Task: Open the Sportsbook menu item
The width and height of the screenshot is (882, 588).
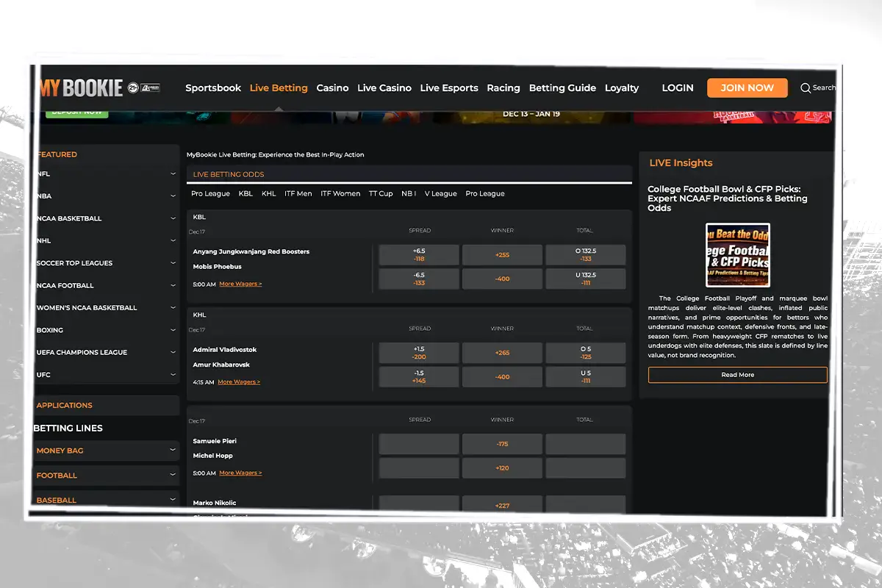Action: coord(213,87)
